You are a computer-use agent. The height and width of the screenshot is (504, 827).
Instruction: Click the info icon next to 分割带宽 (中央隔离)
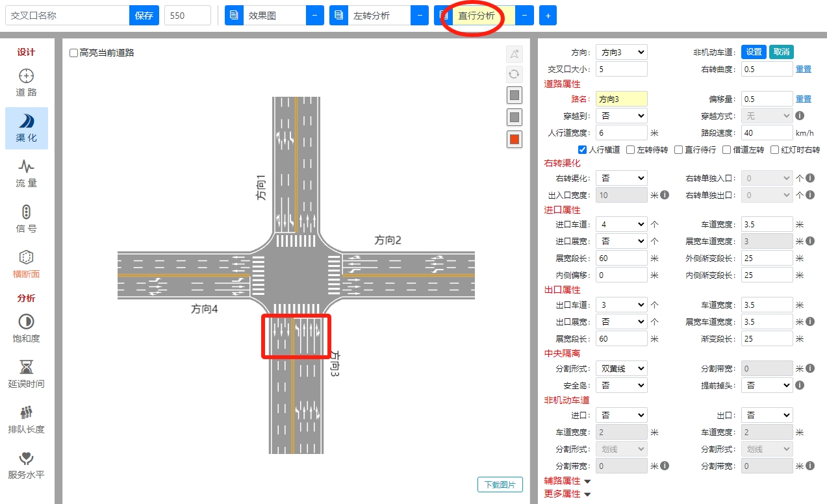coord(811,368)
